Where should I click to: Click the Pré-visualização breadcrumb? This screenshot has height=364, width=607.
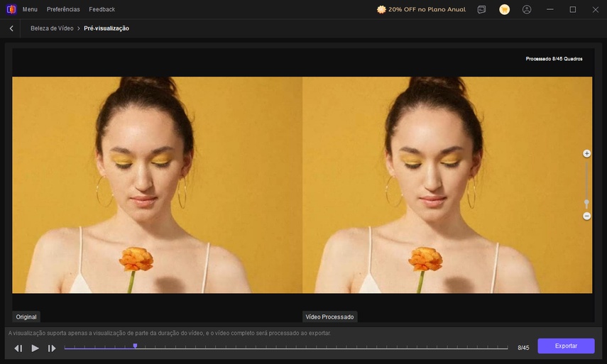point(106,28)
